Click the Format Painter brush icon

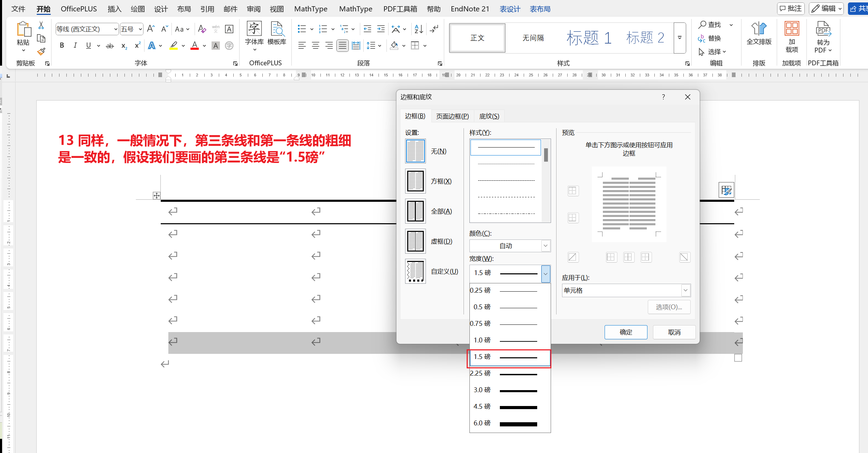(x=41, y=52)
